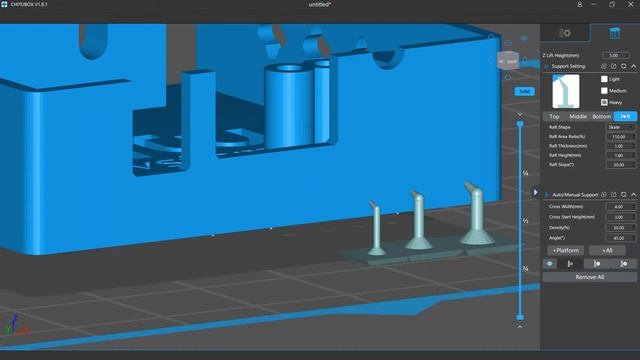Open the slice settings tab with gear icon
Image resolution: width=640 pixels, height=360 pixels.
(565, 33)
